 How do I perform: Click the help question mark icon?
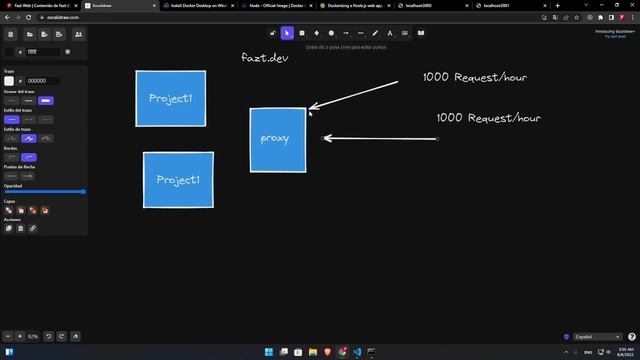(x=632, y=337)
